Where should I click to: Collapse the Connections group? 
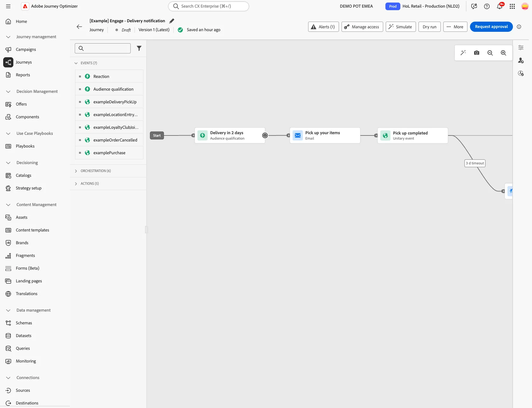(8, 378)
